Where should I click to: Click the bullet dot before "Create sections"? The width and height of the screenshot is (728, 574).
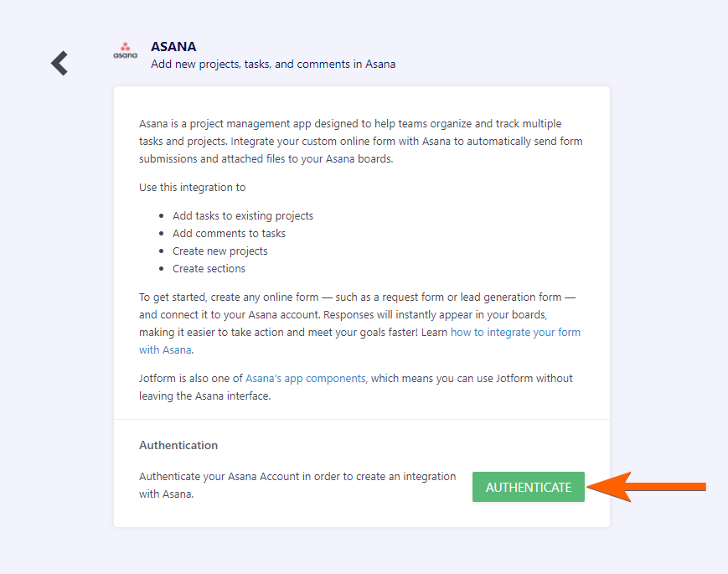pyautogui.click(x=162, y=269)
